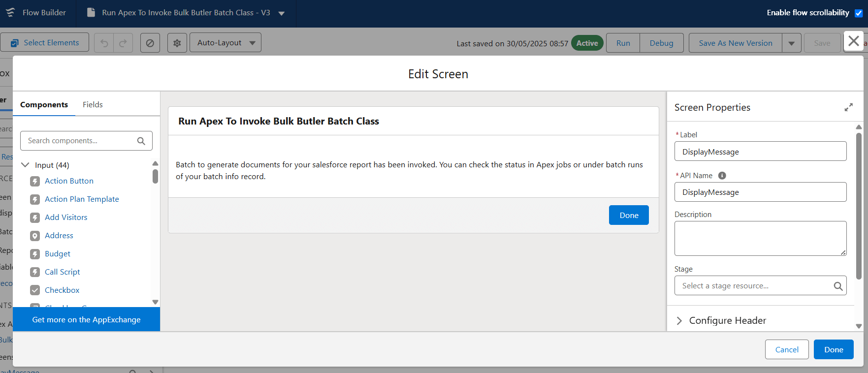868x373 pixels.
Task: Click the API Name info icon
Action: (722, 176)
